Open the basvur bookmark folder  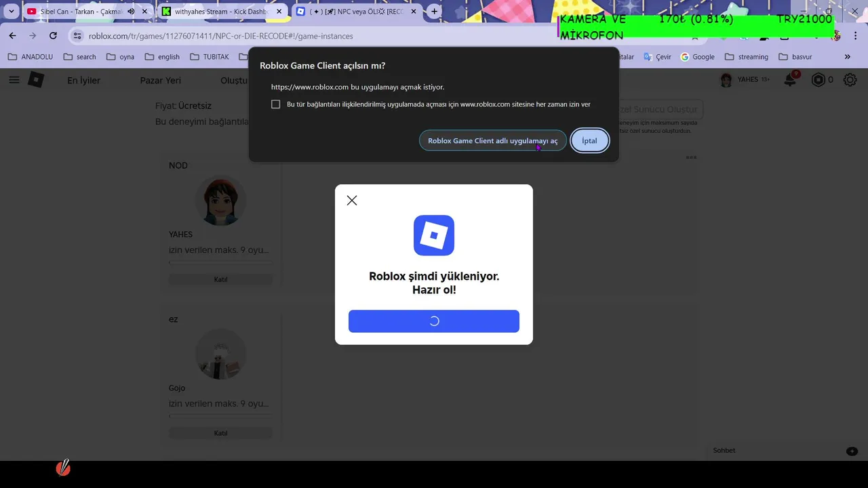tap(795, 57)
